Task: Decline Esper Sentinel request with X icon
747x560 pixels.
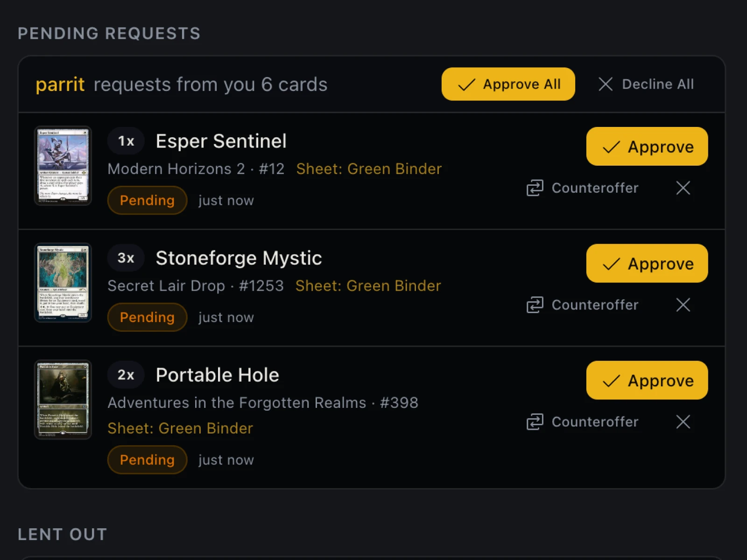Action: [x=683, y=188]
